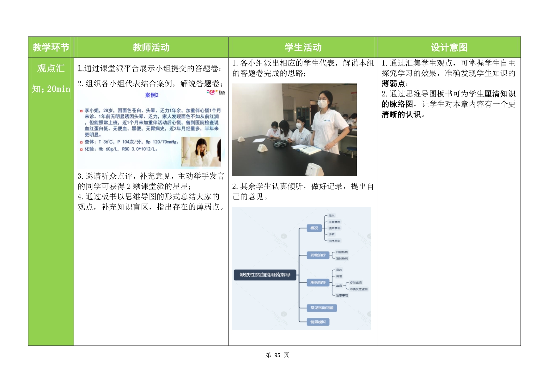The width and height of the screenshot is (554, 392).
Task: Click the bold text 薄弱点
Action: coord(393,84)
